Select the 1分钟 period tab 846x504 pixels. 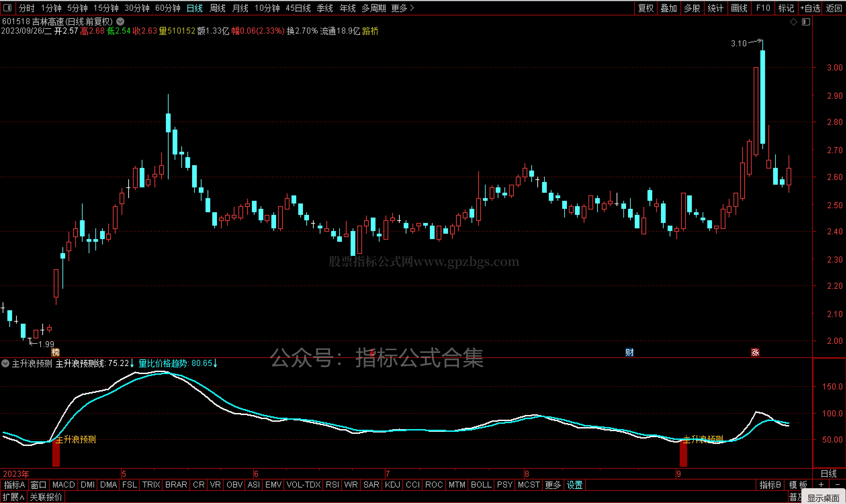click(x=51, y=8)
